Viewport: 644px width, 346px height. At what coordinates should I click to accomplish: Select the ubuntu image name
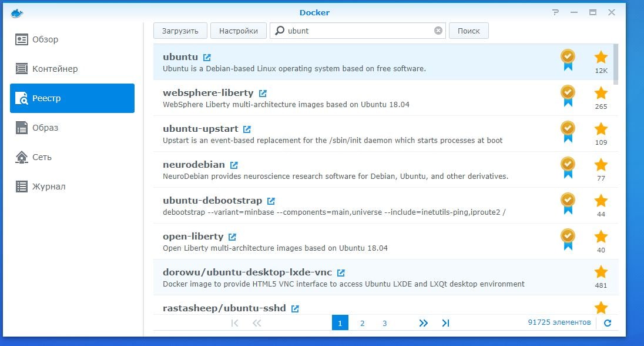point(180,56)
